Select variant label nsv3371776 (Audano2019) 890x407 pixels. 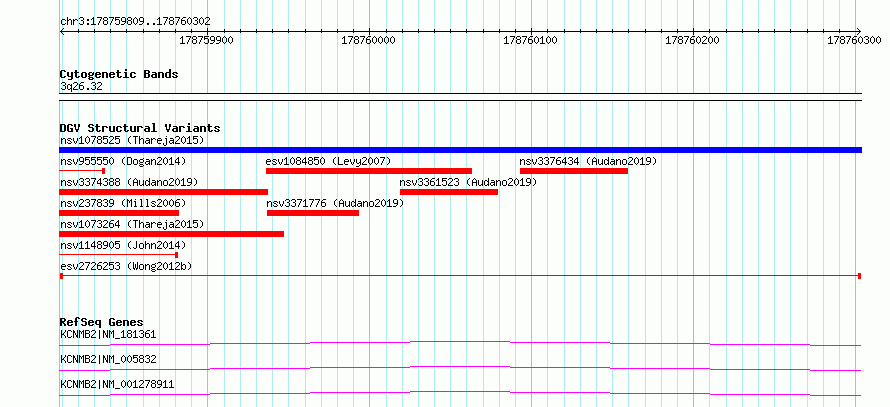pos(335,203)
